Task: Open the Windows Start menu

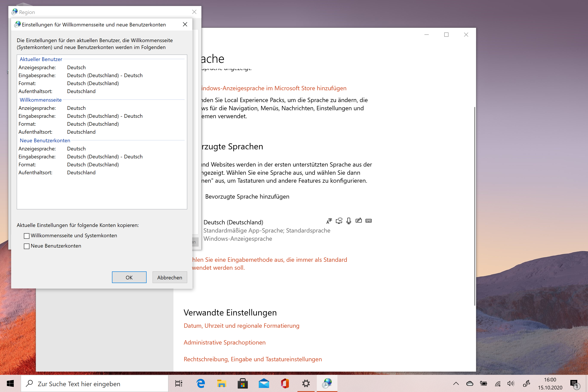Action: pos(10,383)
